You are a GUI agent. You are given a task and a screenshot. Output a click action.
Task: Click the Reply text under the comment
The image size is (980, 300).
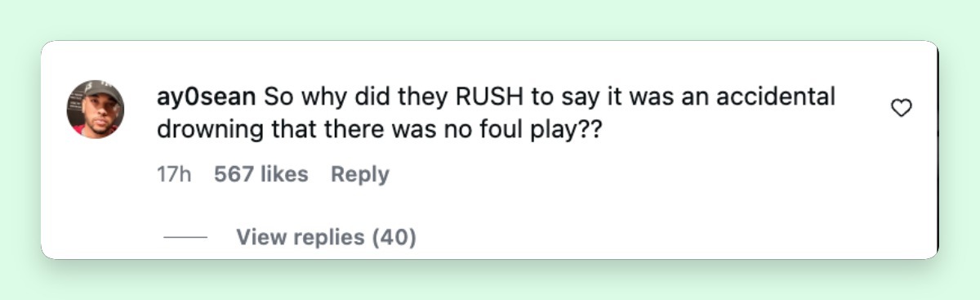[360, 174]
